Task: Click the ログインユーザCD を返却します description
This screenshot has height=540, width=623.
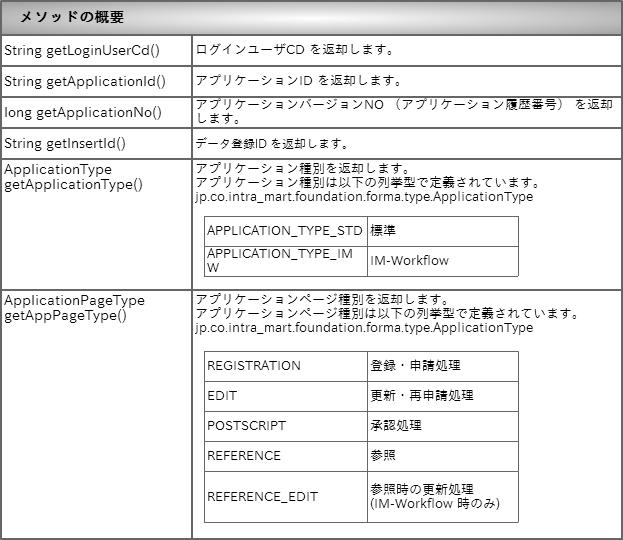Action: click(x=294, y=50)
